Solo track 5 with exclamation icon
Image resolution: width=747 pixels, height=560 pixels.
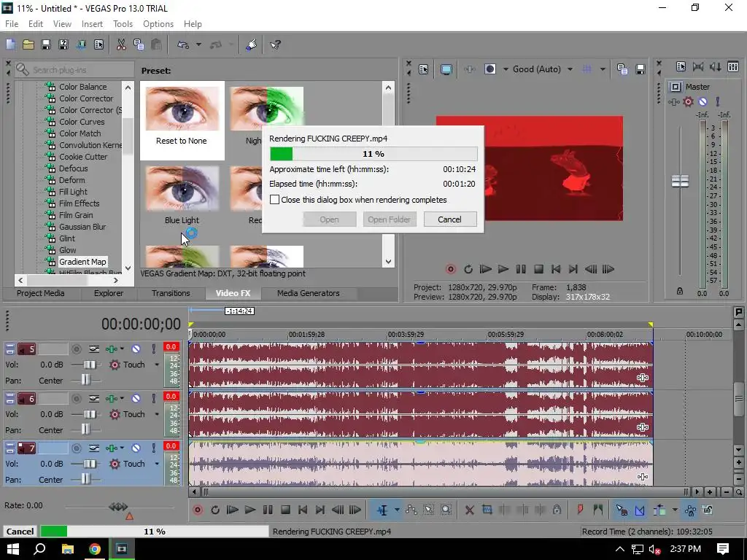[x=153, y=349]
